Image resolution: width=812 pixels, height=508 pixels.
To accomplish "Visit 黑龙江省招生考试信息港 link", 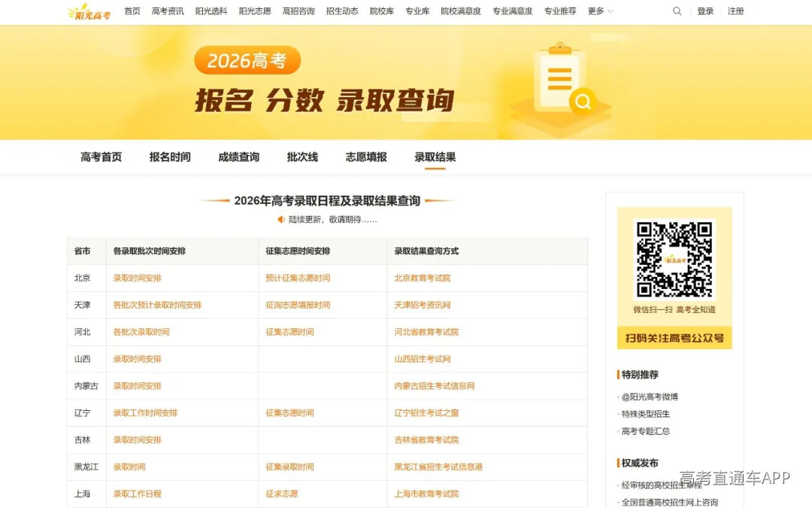I will 438,467.
